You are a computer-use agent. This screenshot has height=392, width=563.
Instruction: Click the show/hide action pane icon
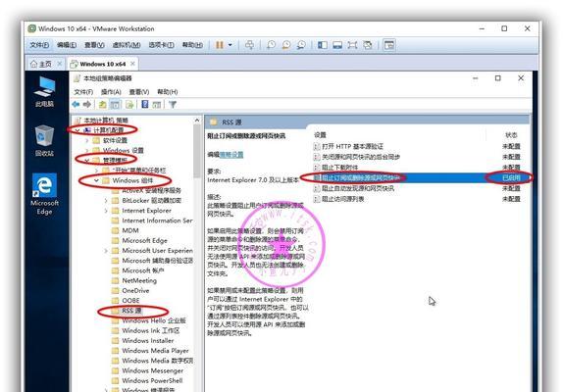coord(157,104)
